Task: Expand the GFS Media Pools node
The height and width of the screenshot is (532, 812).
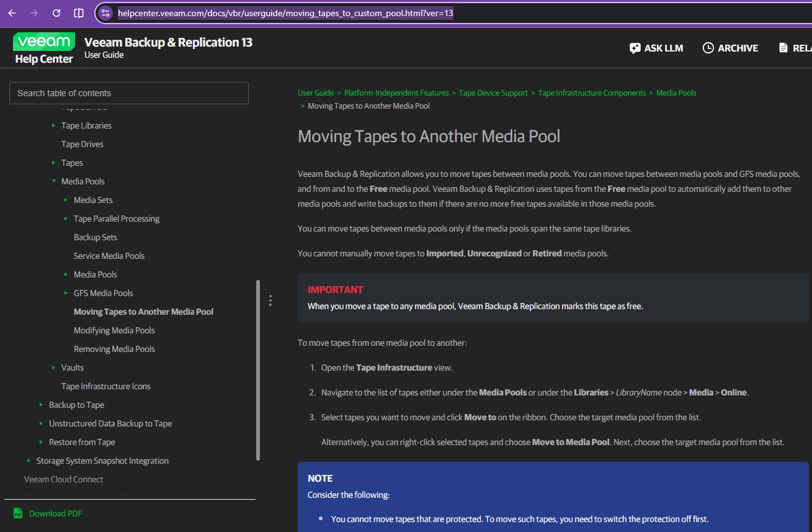Action: [x=66, y=293]
